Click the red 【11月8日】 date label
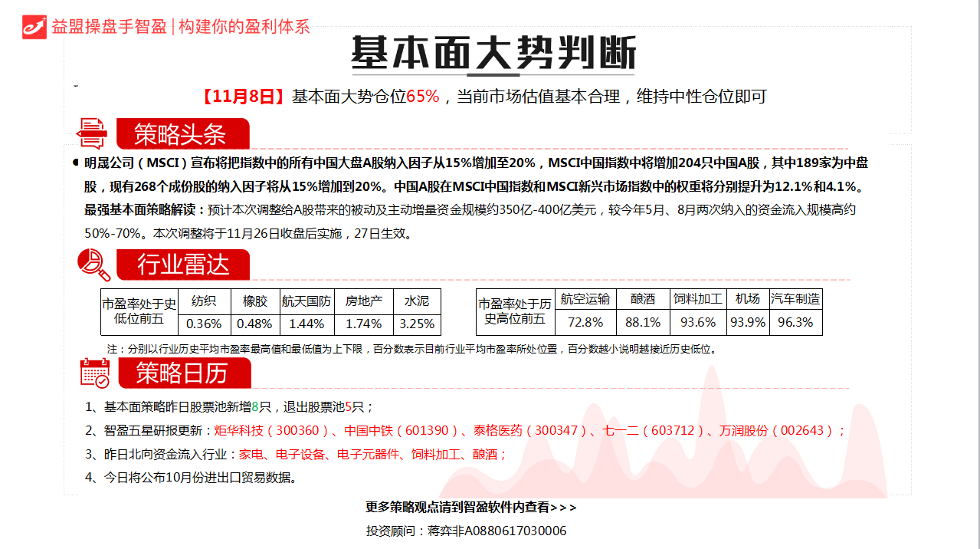Image resolution: width=980 pixels, height=549 pixels. [x=244, y=97]
